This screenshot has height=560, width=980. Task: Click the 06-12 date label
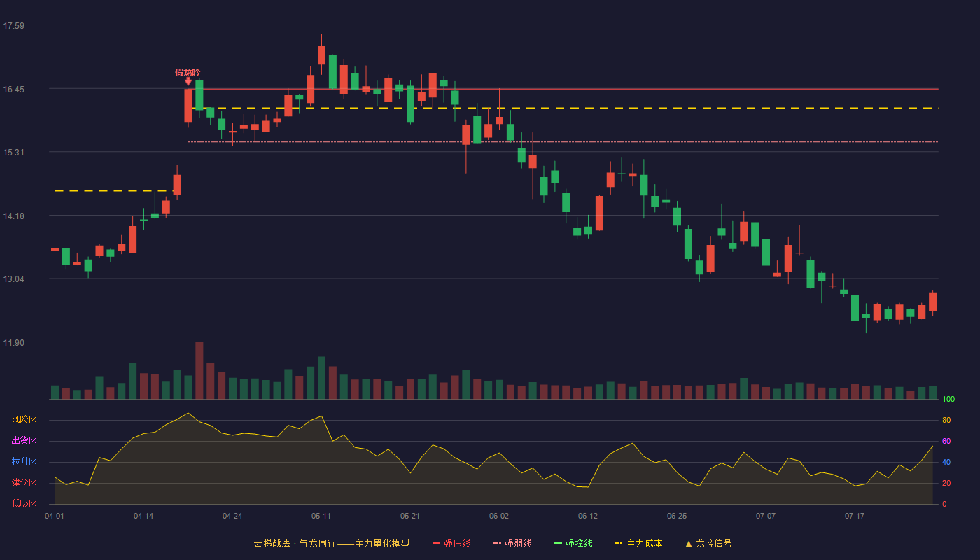coord(588,516)
